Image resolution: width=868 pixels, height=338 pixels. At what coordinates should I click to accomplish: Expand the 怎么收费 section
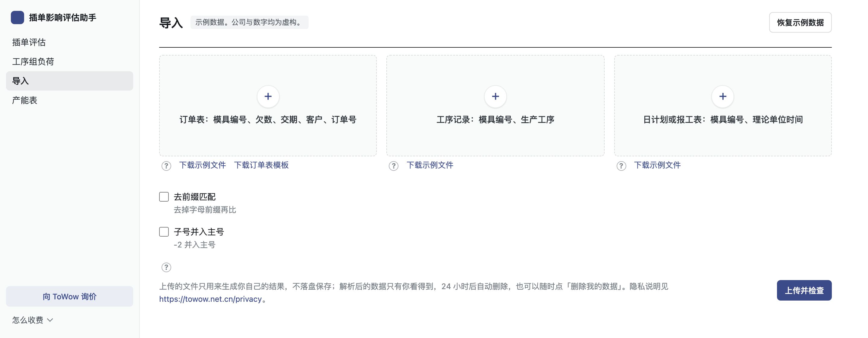click(33, 320)
